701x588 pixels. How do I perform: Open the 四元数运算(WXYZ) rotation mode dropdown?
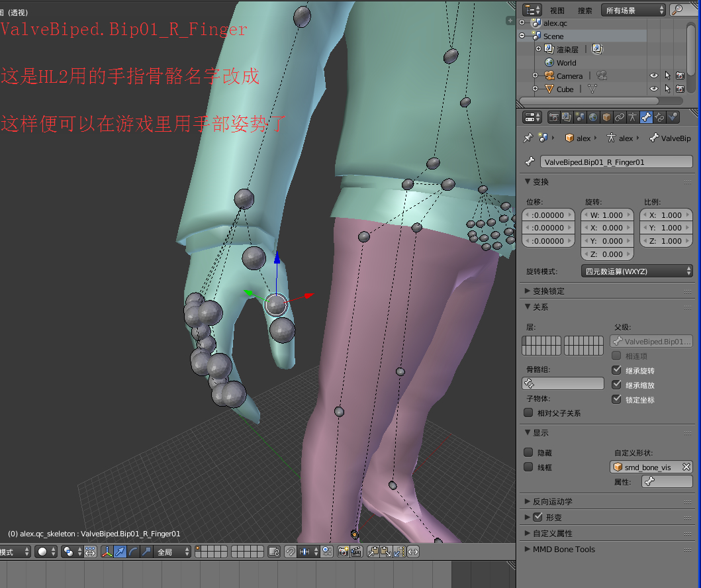pos(637,271)
